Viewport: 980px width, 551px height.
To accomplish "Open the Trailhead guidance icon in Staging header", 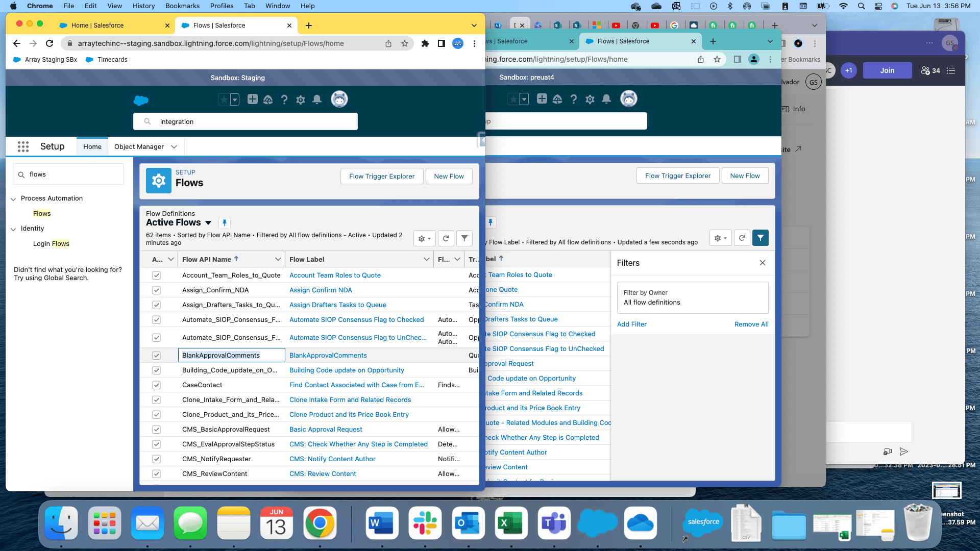I will [x=268, y=99].
